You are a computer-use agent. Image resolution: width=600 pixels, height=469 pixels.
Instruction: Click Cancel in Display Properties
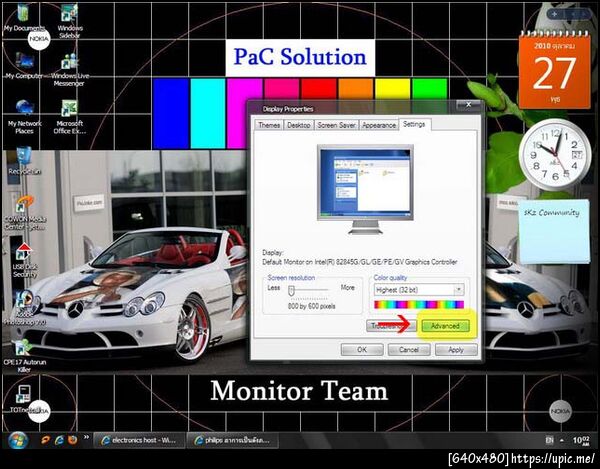pos(409,349)
